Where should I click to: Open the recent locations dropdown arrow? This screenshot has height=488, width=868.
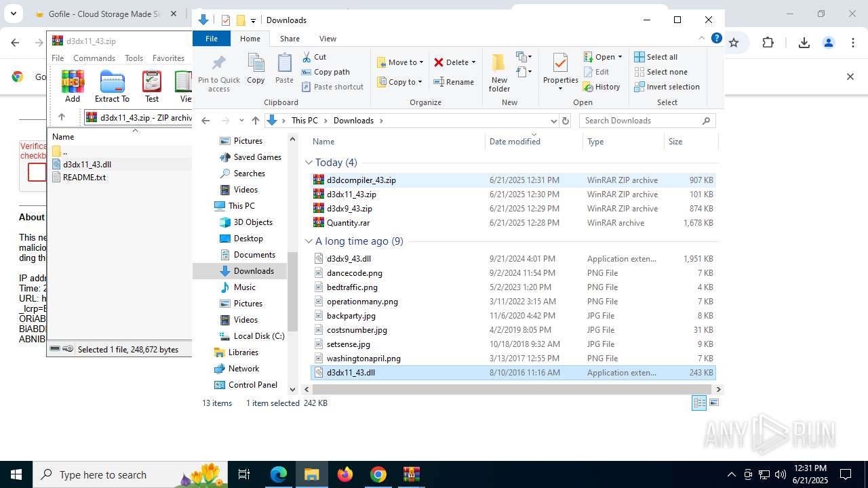(241, 121)
